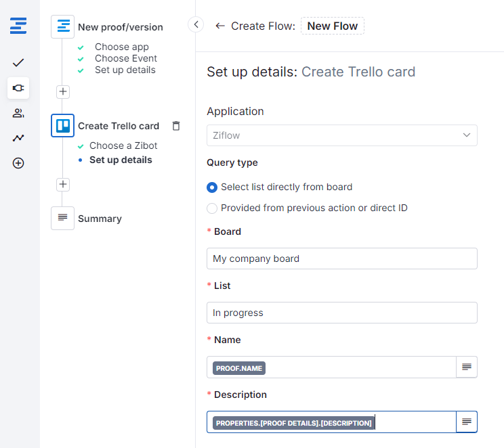
Task: Click the add circle-plus sidebar icon
Action: tap(18, 163)
